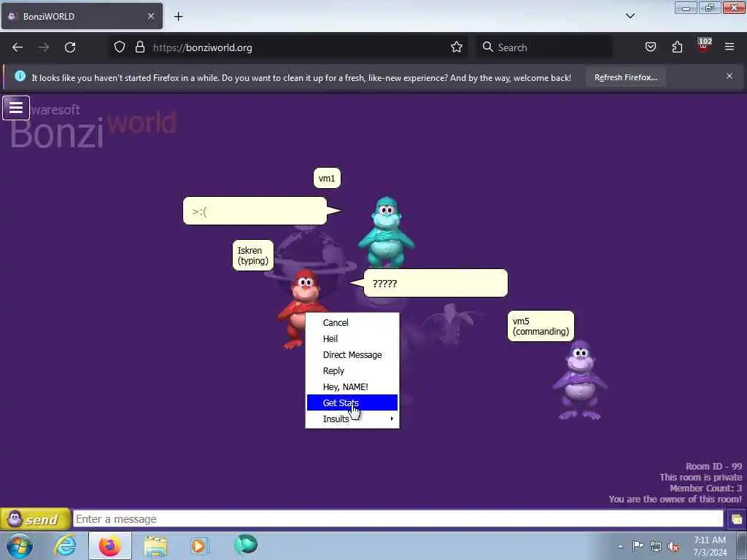Open the Firefox application menu

coord(729,47)
